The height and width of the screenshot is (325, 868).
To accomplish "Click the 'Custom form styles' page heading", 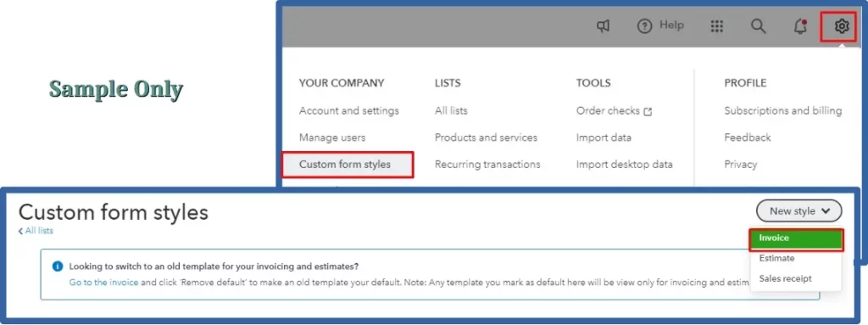I will click(x=114, y=212).
